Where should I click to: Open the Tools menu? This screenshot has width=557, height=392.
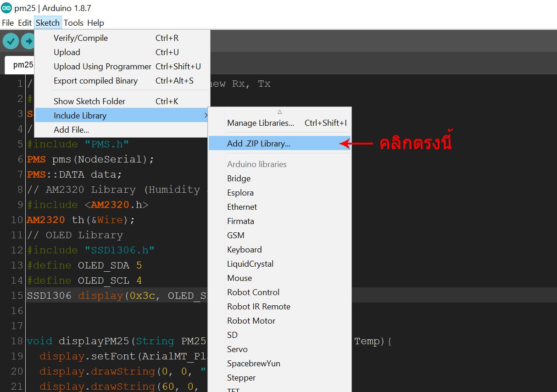point(73,22)
